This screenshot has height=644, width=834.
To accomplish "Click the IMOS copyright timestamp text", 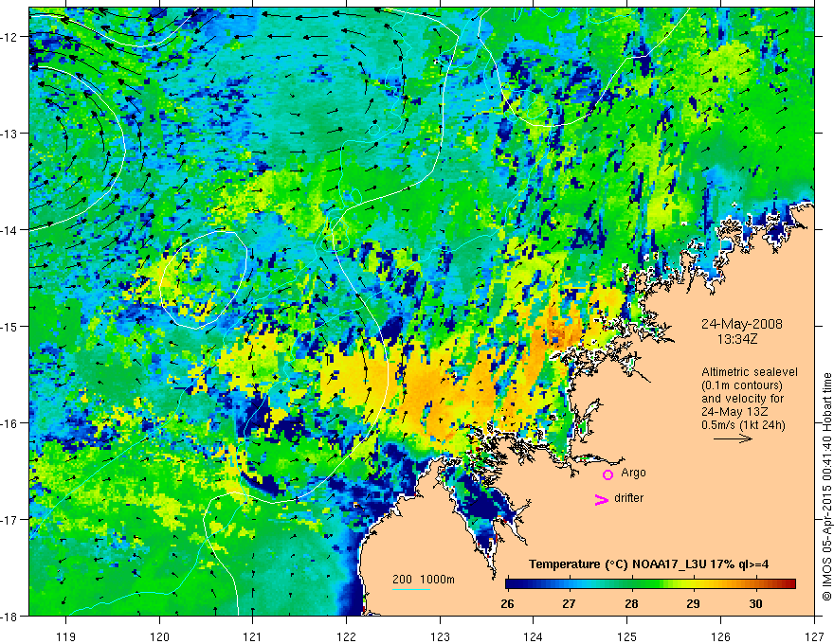I will (826, 487).
